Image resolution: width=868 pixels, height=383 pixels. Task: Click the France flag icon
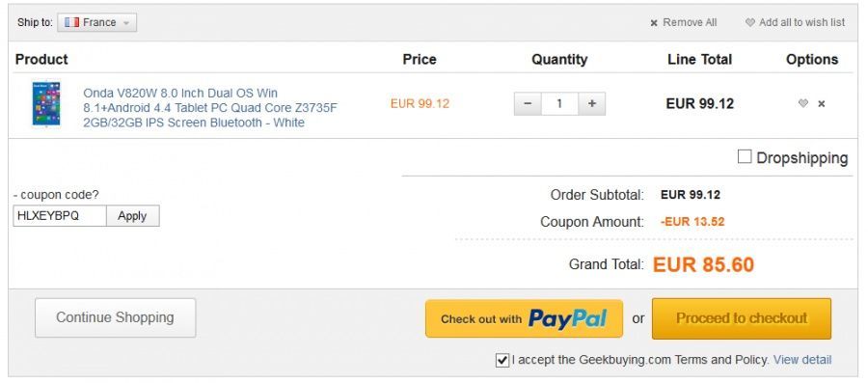tap(71, 23)
